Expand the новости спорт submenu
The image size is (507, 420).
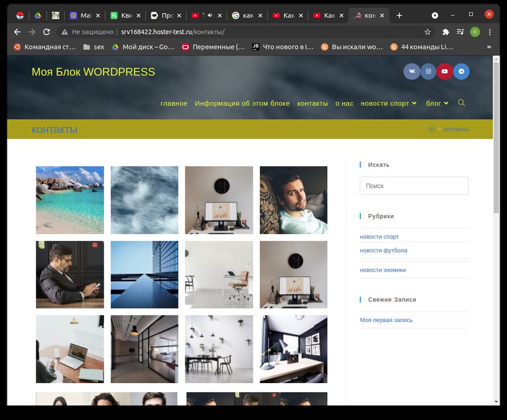tap(414, 103)
